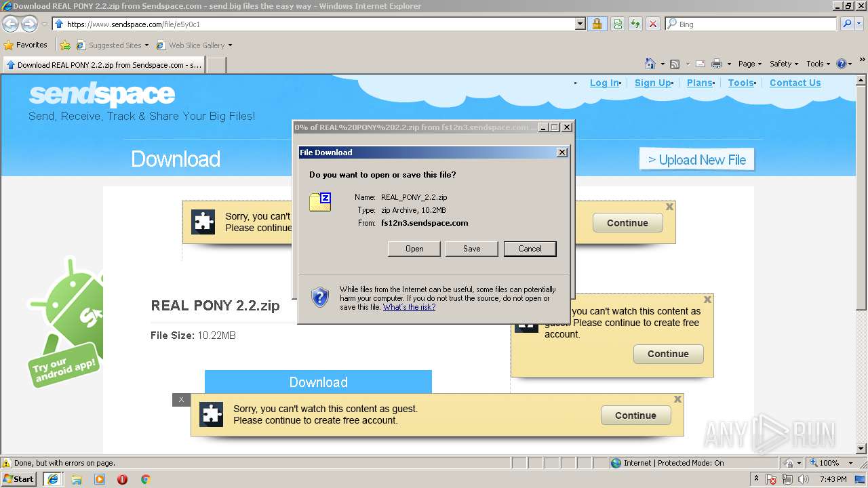
Task: Click the Start button
Action: (x=18, y=479)
